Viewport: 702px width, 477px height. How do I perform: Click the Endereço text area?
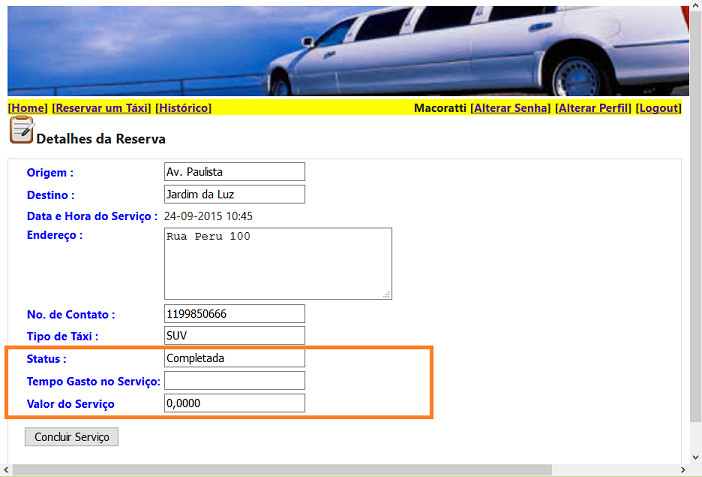point(278,263)
